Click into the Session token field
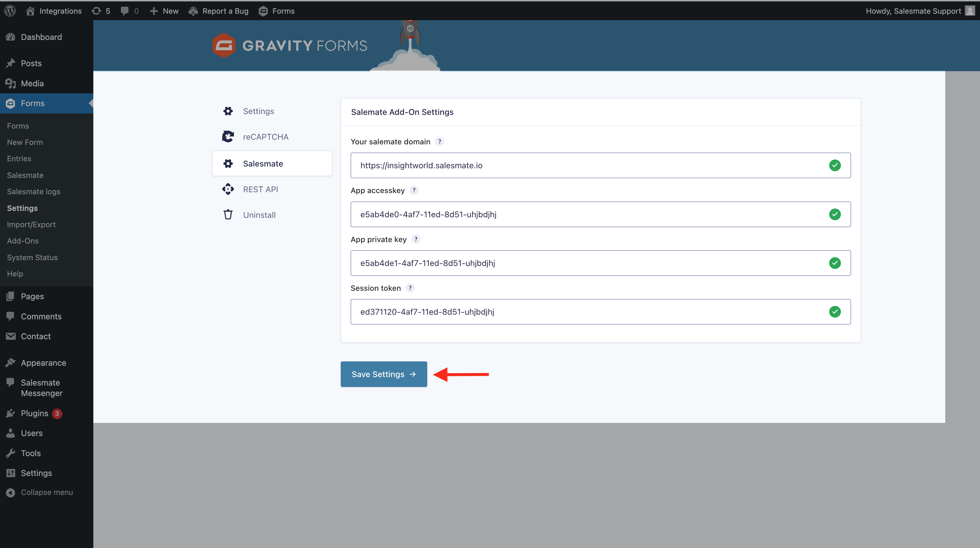The image size is (980, 548). tap(600, 312)
